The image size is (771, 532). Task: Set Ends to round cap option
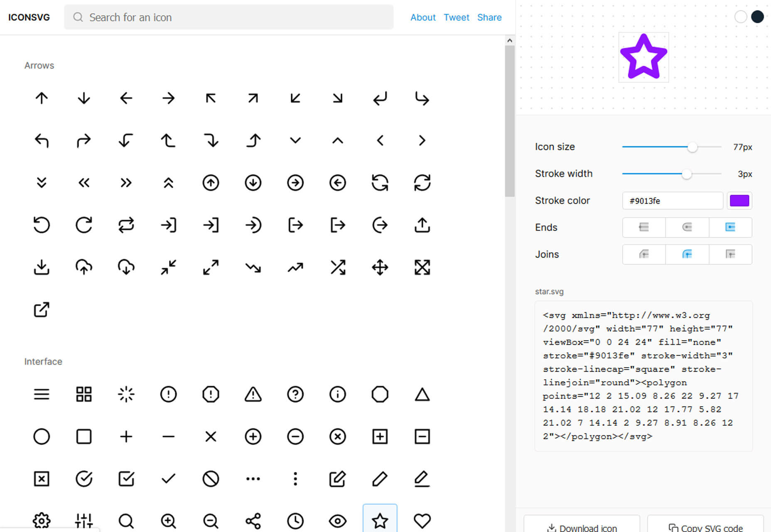tap(687, 227)
